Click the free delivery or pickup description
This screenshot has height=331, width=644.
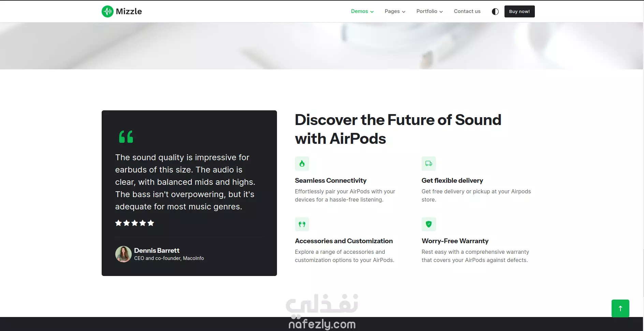tap(476, 195)
